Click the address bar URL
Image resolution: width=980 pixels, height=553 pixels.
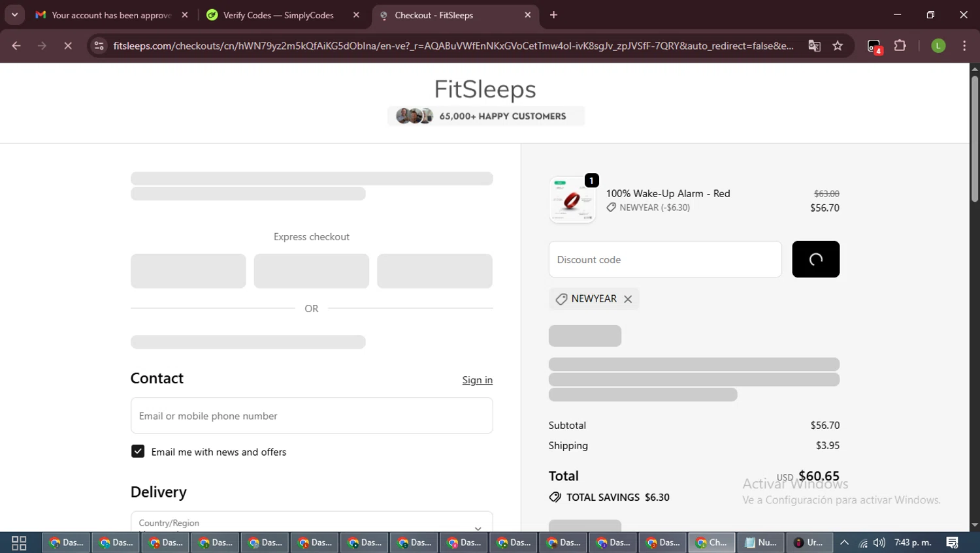[453, 46]
